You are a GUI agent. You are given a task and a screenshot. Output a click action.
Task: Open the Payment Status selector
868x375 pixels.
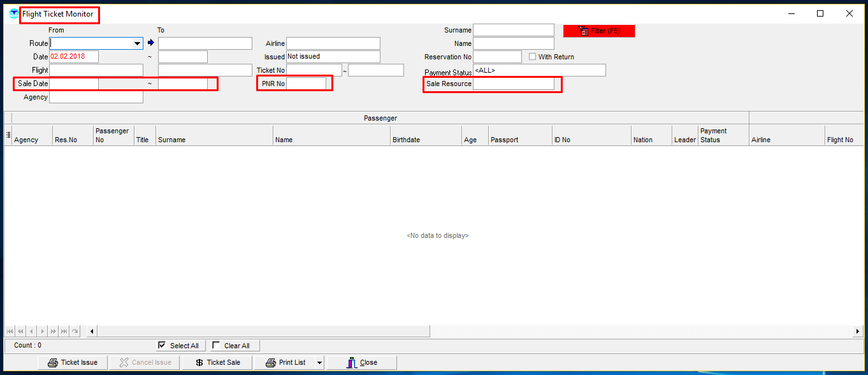[x=539, y=70]
